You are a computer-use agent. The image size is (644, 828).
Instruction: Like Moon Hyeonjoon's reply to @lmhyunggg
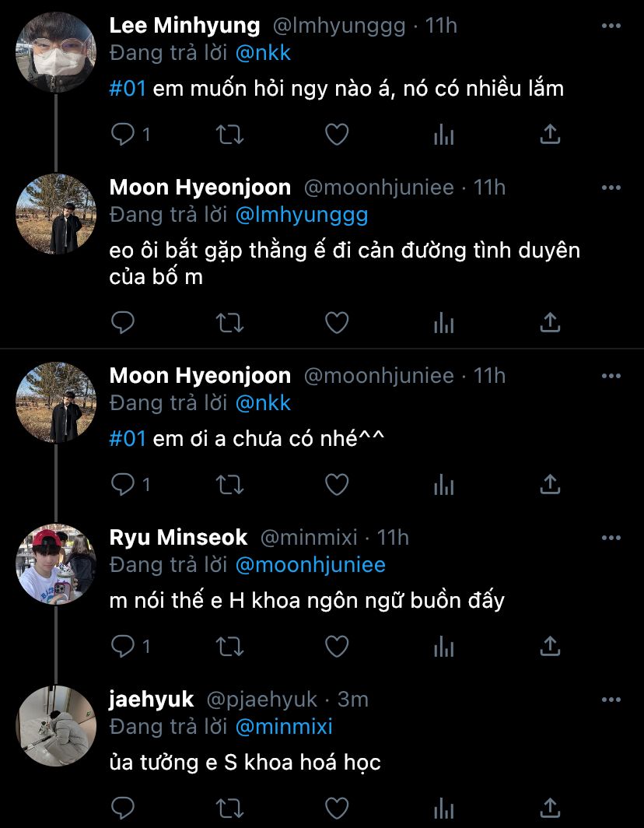click(336, 321)
